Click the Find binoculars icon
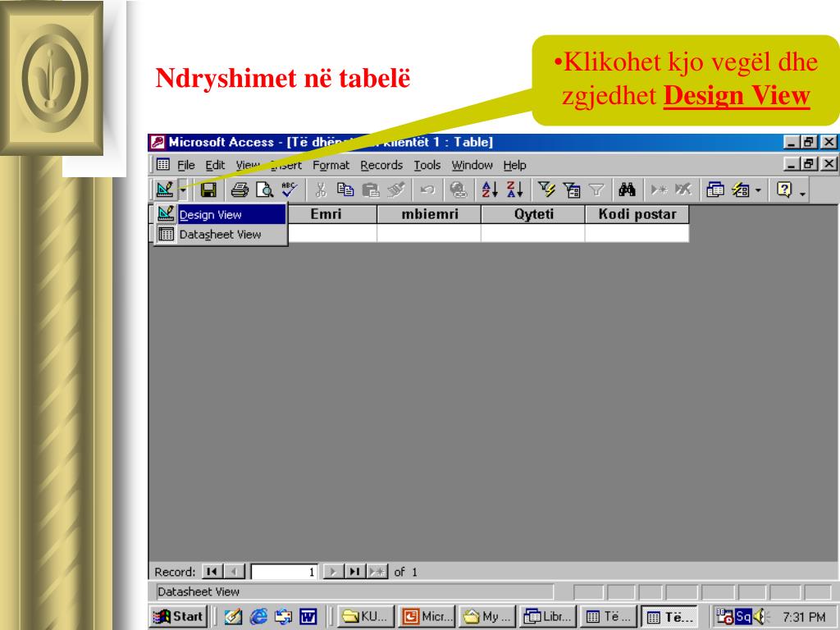This screenshot has height=630, width=840. pos(627,189)
